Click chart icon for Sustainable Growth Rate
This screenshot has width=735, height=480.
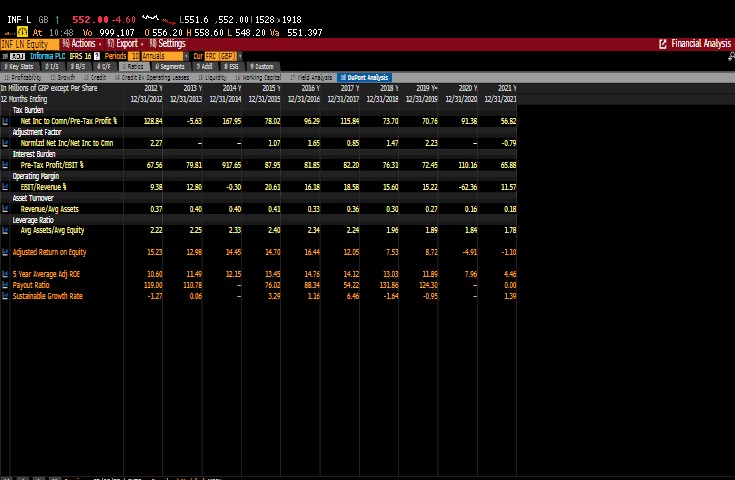(5, 296)
